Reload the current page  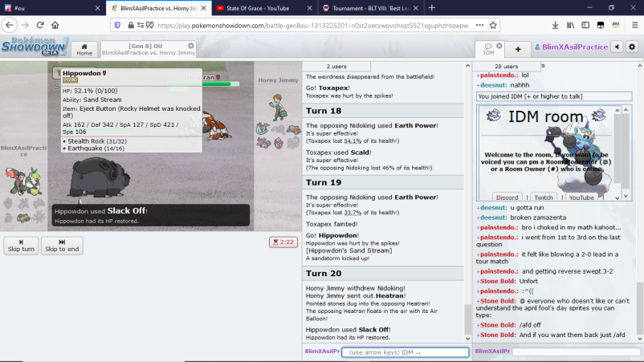pyautogui.click(x=40, y=25)
